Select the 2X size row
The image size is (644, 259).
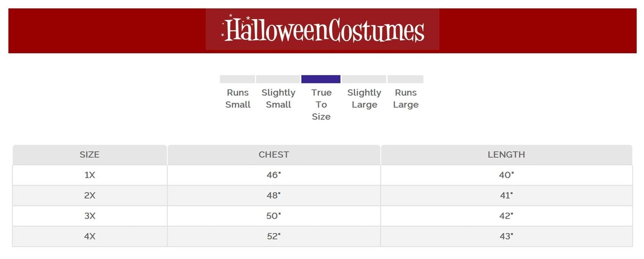(x=90, y=196)
